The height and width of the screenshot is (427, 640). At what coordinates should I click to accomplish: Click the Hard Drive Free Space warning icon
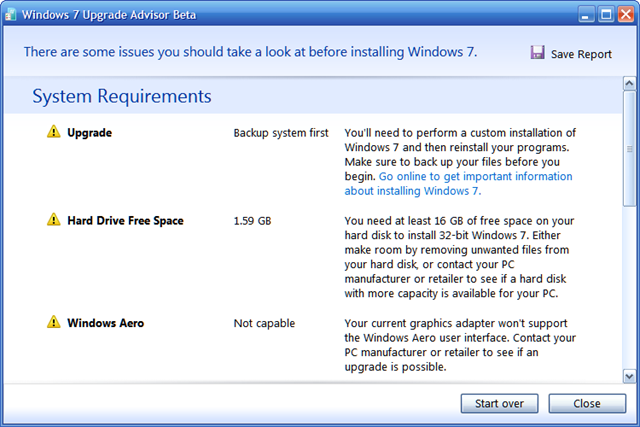click(53, 220)
